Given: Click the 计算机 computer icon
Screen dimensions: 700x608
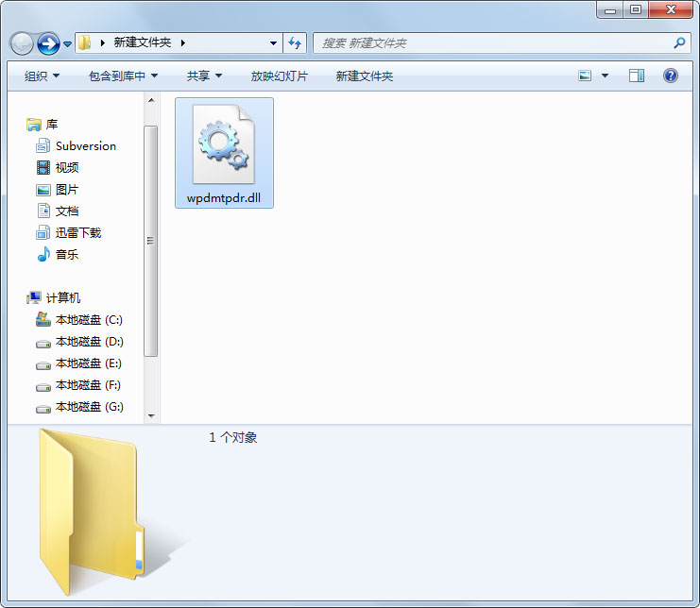Looking at the screenshot, I should pos(34,297).
